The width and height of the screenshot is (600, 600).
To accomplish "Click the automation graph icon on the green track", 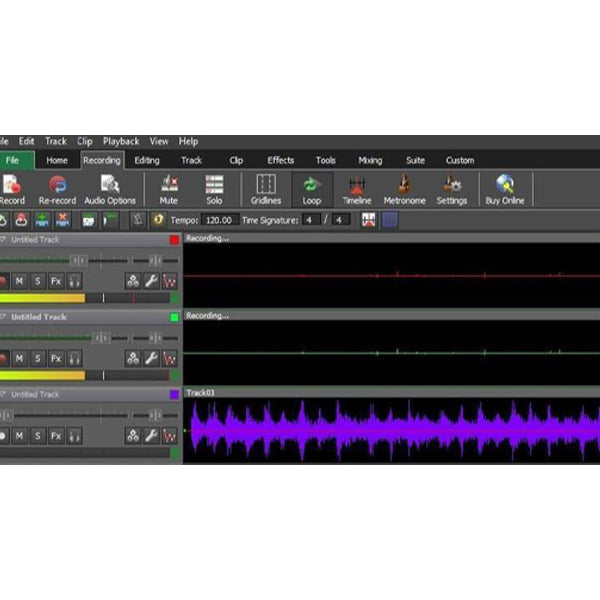I will click(170, 359).
